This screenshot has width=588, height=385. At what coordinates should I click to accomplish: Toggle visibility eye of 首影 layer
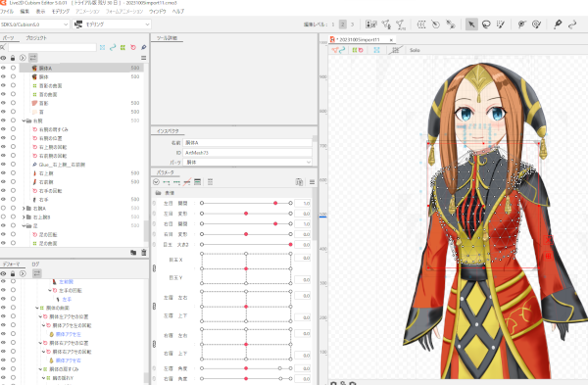pyautogui.click(x=3, y=103)
